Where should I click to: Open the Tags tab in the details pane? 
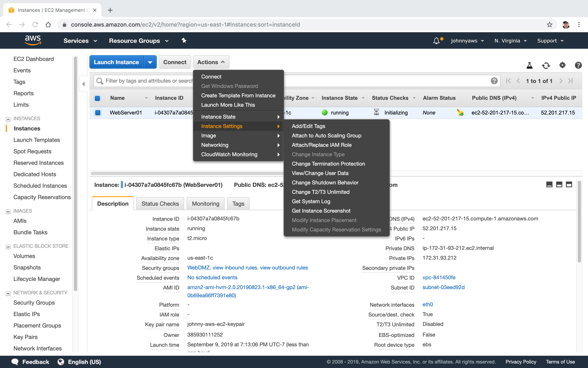(238, 203)
